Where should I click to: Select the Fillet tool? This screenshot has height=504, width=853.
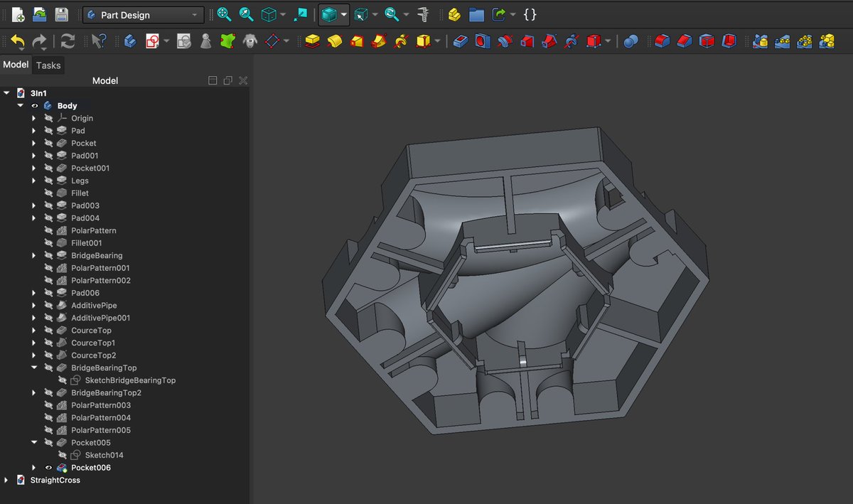coord(662,42)
